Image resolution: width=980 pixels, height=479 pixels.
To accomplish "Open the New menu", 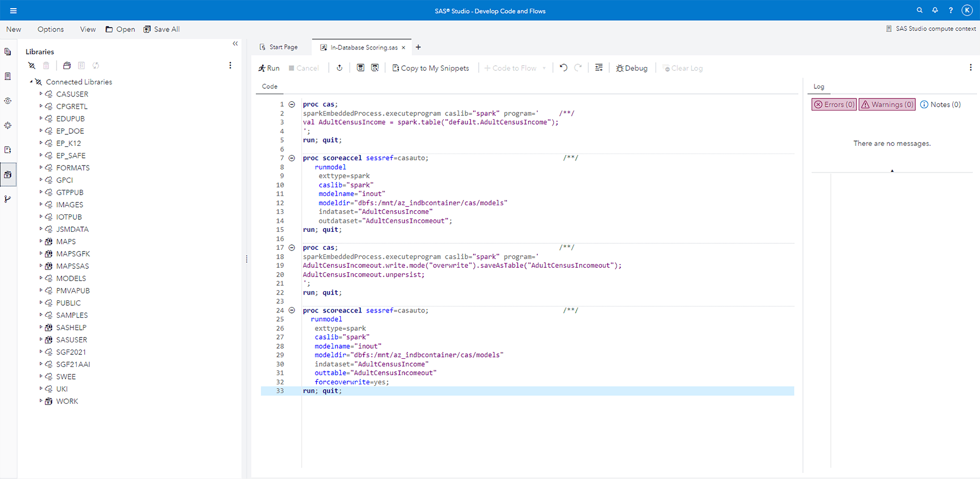I will (x=14, y=29).
